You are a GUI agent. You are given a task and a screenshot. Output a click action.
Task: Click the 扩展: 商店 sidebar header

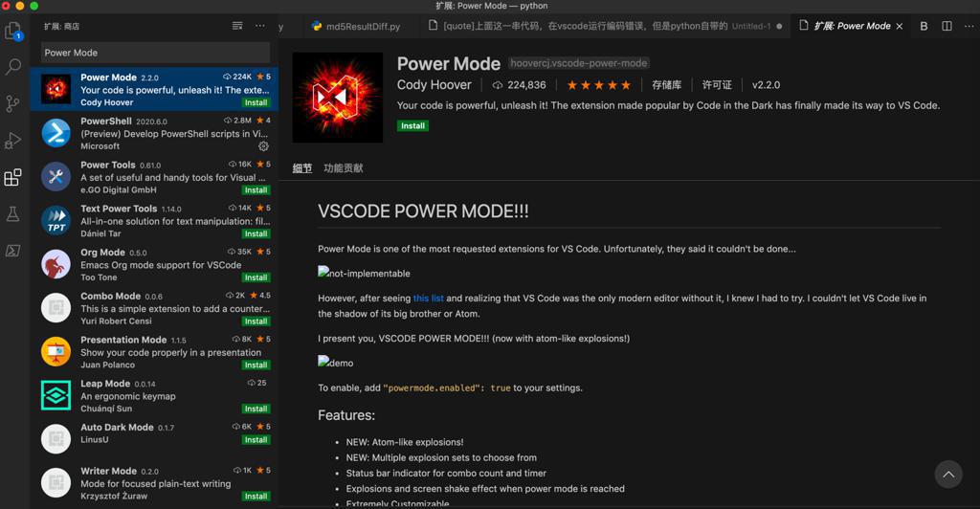click(61, 26)
